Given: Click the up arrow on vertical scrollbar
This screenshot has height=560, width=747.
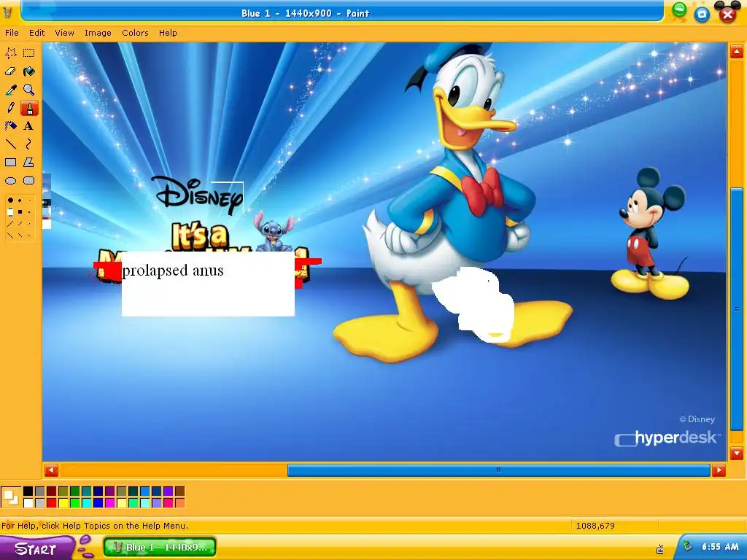Looking at the screenshot, I should coord(737,52).
